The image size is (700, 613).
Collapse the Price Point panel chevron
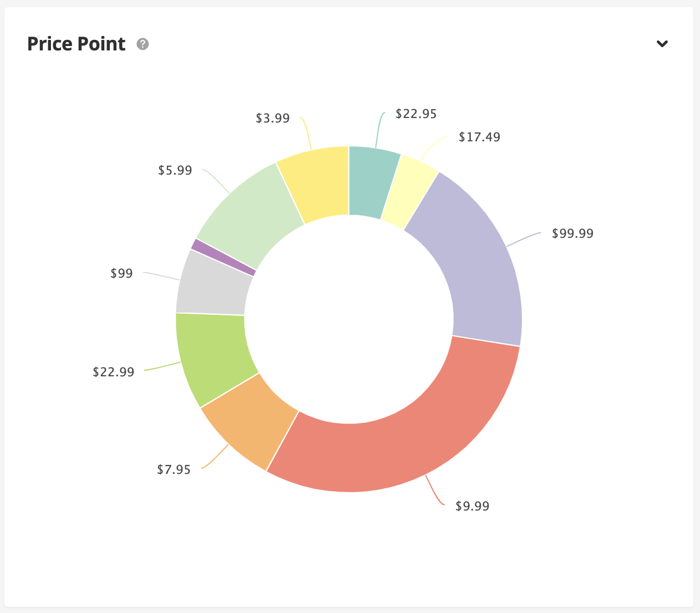point(662,44)
